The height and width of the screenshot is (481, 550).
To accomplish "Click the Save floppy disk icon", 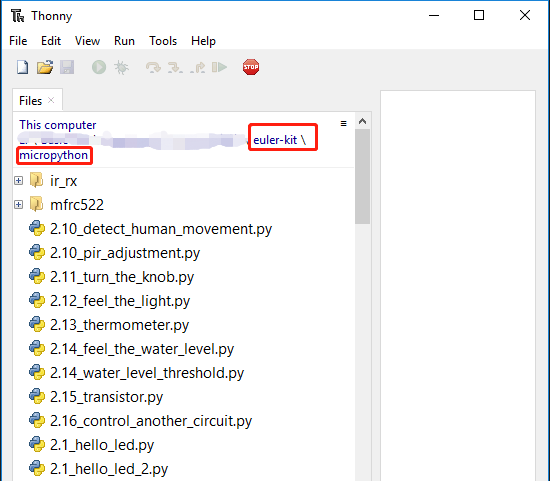I will coord(67,67).
